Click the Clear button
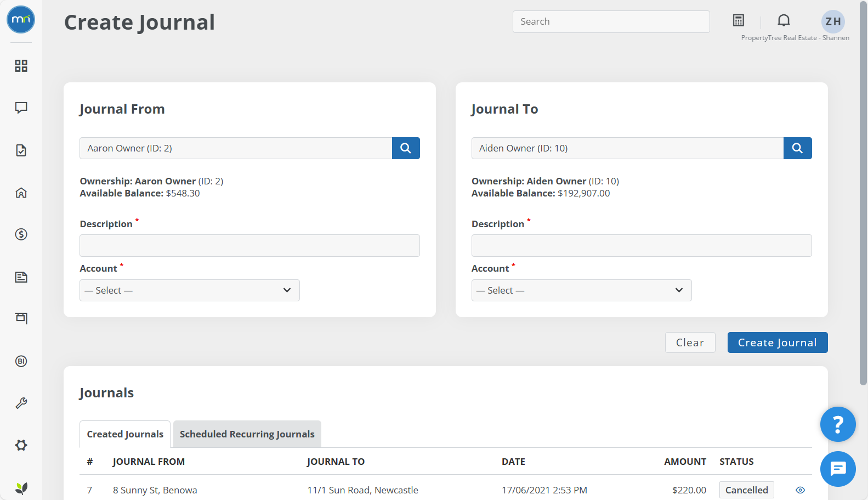 point(690,342)
